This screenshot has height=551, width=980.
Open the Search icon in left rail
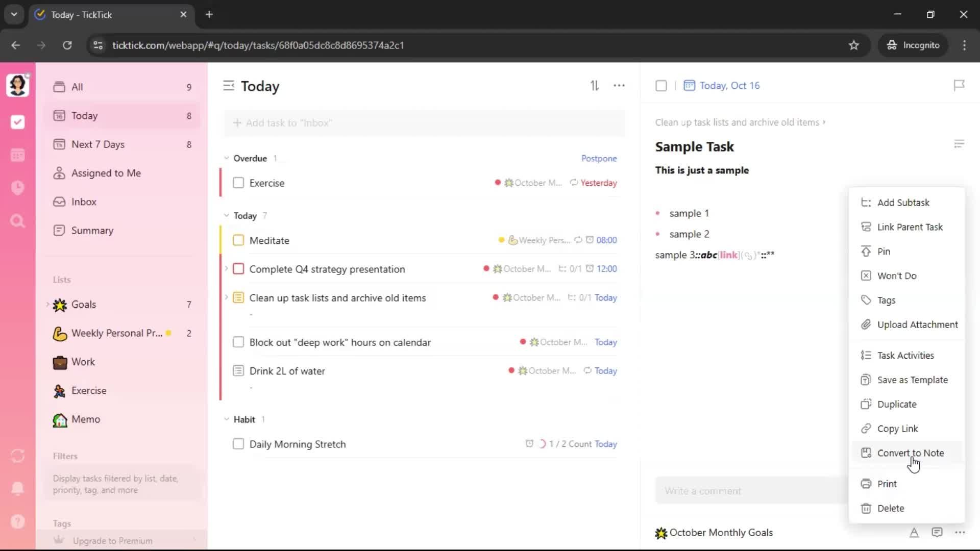(x=17, y=221)
